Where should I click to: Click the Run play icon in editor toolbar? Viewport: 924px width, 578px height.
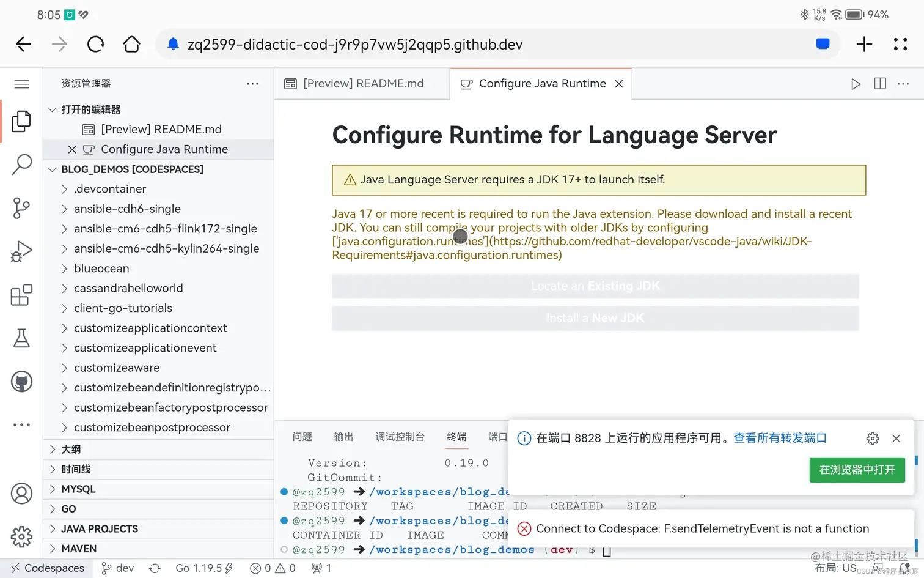(856, 84)
